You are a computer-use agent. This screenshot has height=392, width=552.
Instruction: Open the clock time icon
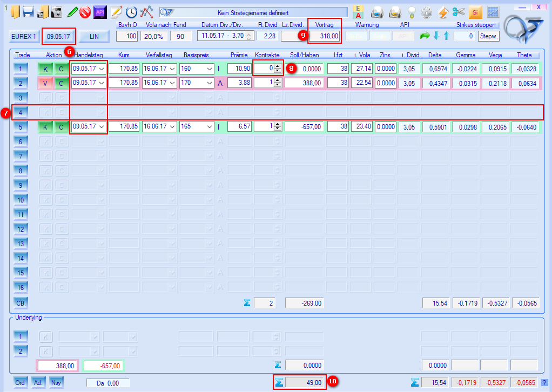(131, 11)
